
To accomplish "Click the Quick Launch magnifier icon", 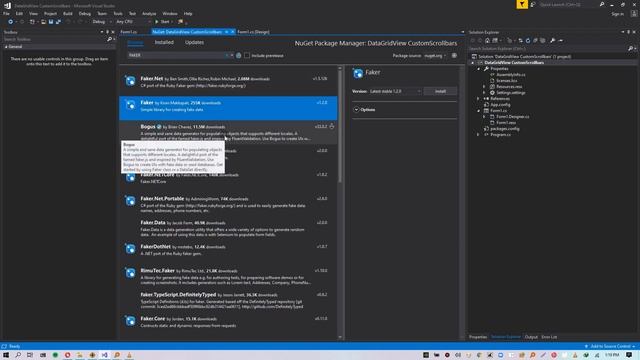I will (602, 4).
